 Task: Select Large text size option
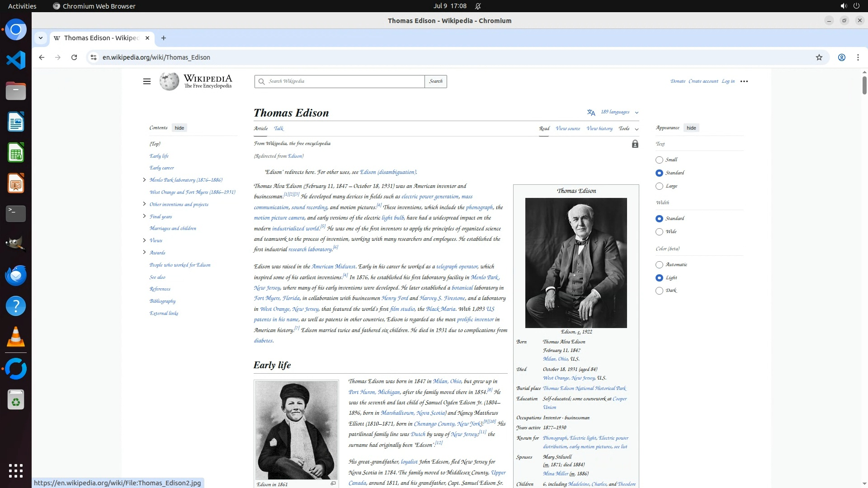click(x=659, y=186)
